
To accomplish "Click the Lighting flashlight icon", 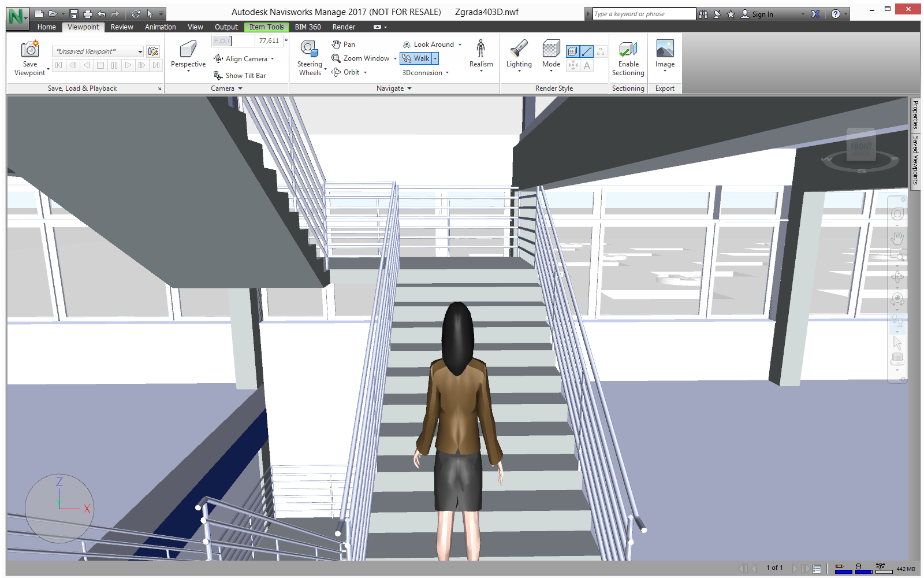I will pyautogui.click(x=519, y=50).
